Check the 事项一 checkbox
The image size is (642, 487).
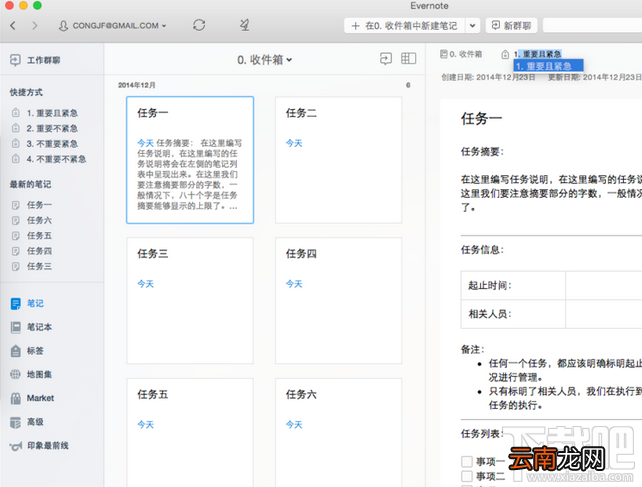pyautogui.click(x=467, y=462)
